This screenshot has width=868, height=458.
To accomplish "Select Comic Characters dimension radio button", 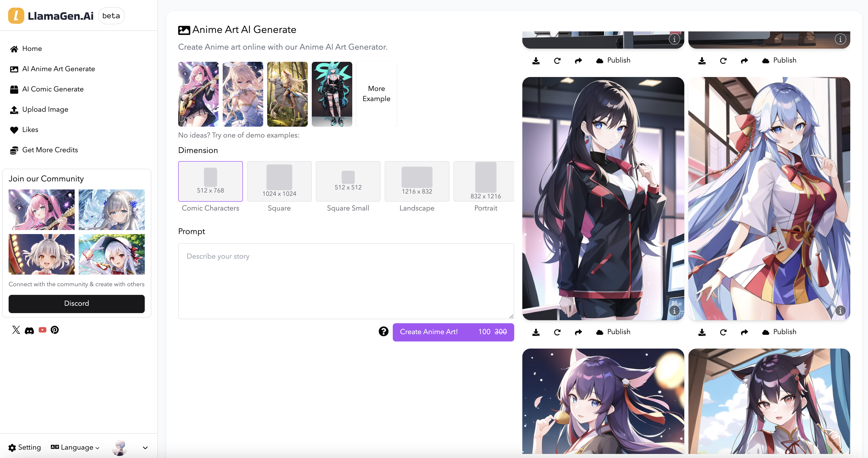I will (x=210, y=181).
